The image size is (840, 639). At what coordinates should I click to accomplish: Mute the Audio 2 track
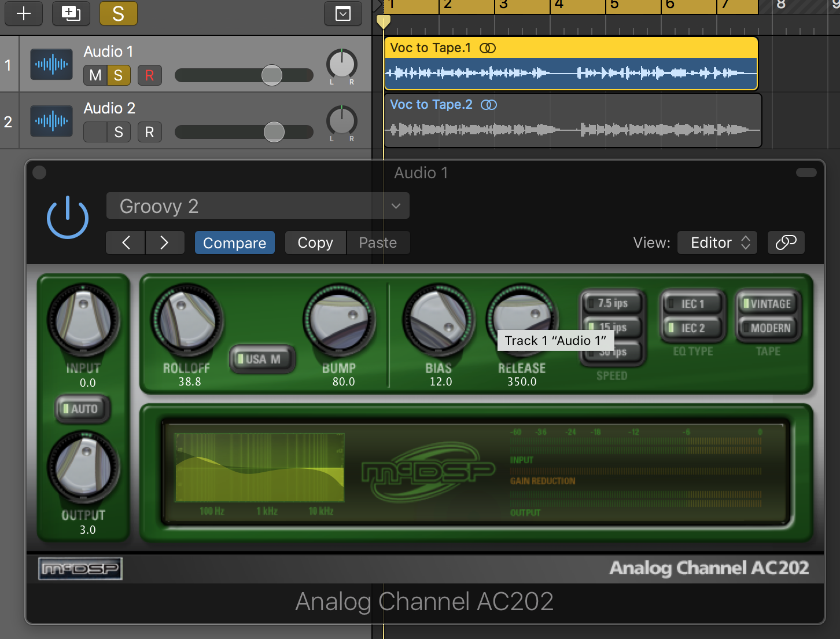(x=95, y=132)
